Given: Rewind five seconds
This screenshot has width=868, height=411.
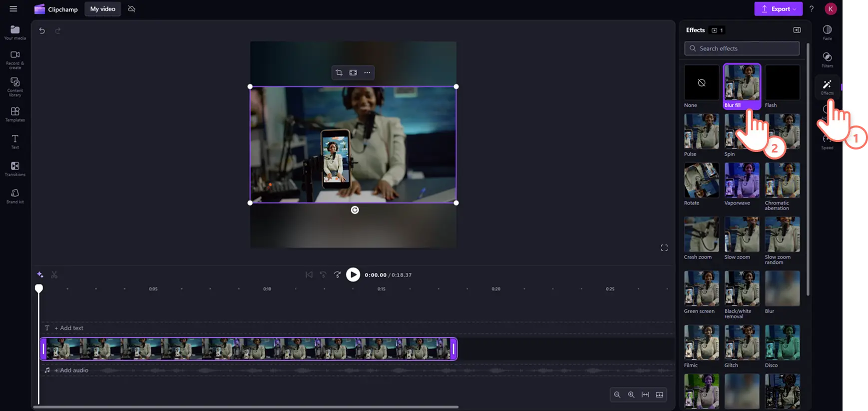Looking at the screenshot, I should pyautogui.click(x=323, y=274).
